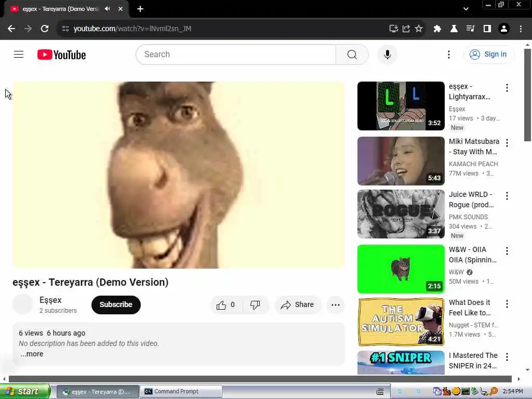Click browser forward arrow

coord(28,29)
